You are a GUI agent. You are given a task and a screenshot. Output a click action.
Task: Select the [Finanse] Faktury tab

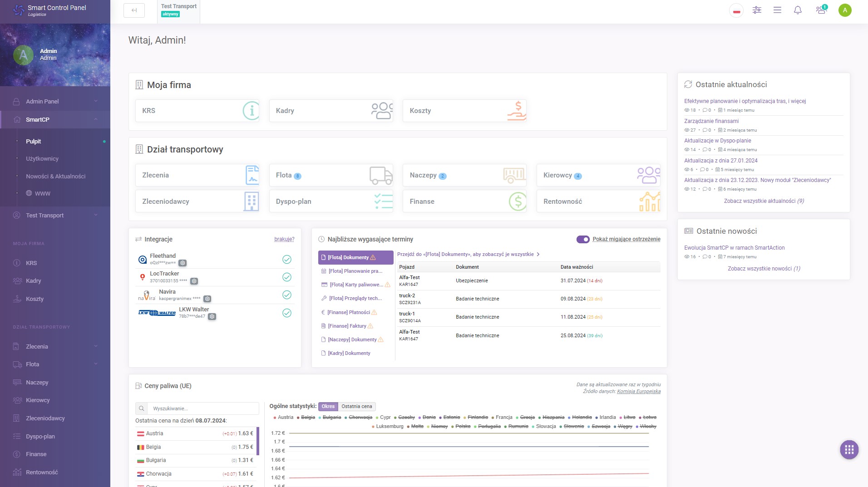pyautogui.click(x=347, y=326)
